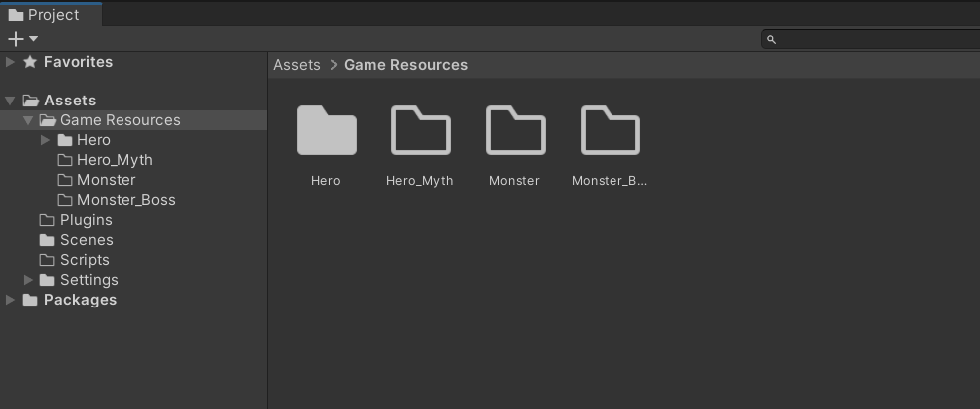The height and width of the screenshot is (409, 980).
Task: Click the search magnifier icon
Action: (771, 40)
